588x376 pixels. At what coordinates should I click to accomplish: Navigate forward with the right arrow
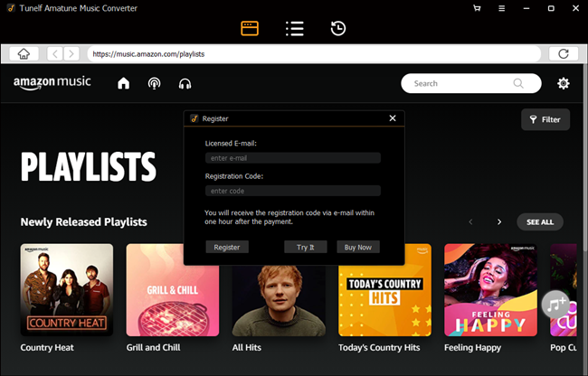[x=71, y=54]
